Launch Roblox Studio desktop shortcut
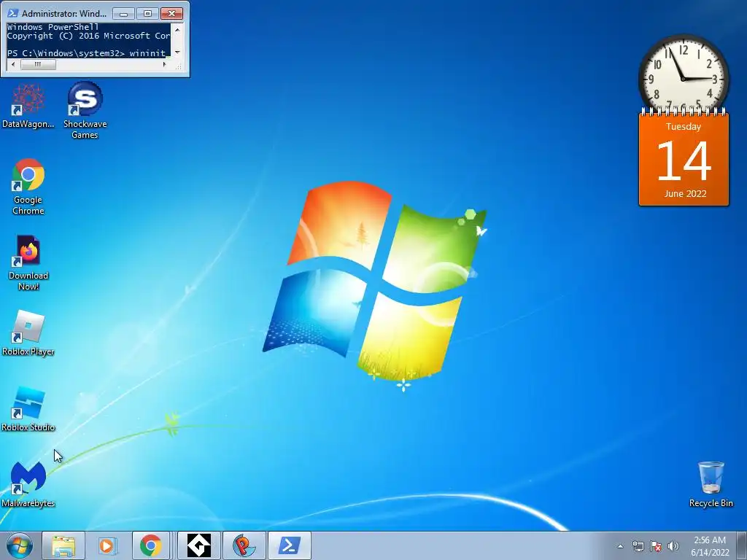Screen dimensions: 747x560 (28, 408)
